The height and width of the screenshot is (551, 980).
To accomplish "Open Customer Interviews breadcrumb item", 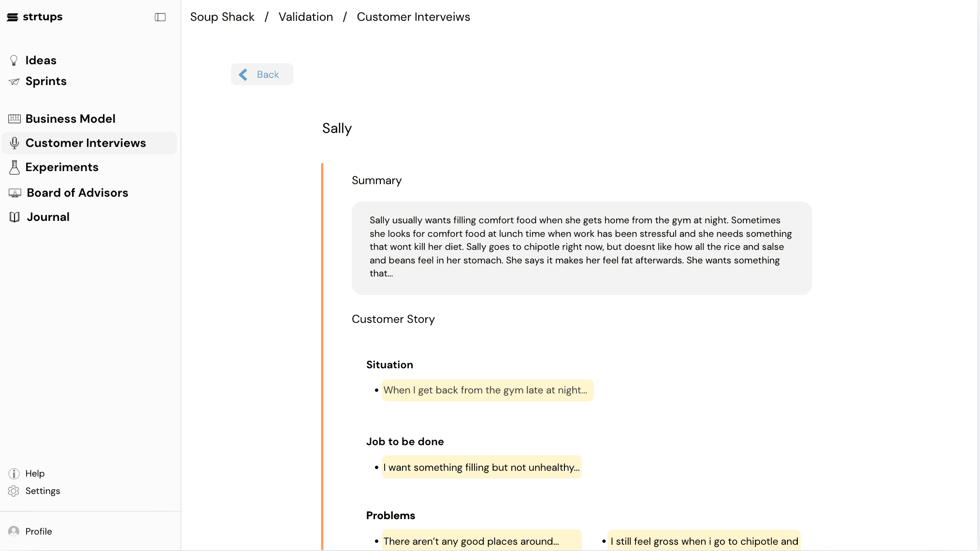I will (413, 16).
